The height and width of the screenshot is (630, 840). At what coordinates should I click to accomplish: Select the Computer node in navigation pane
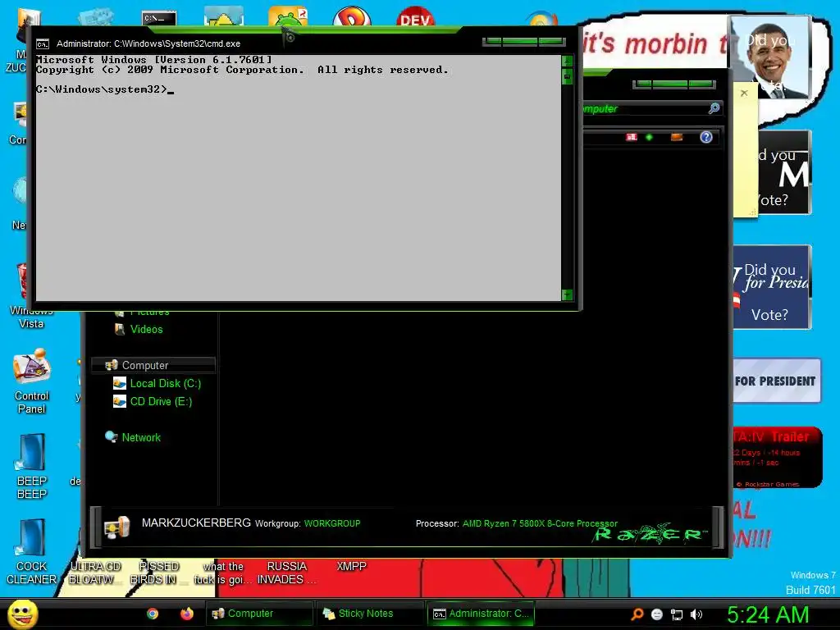coord(153,365)
